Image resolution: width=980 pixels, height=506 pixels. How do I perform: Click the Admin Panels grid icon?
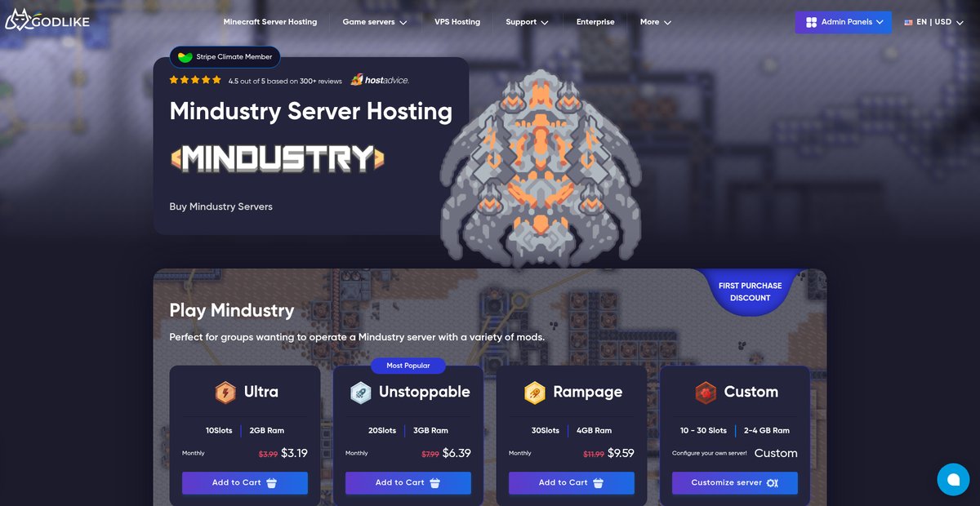[x=811, y=22]
